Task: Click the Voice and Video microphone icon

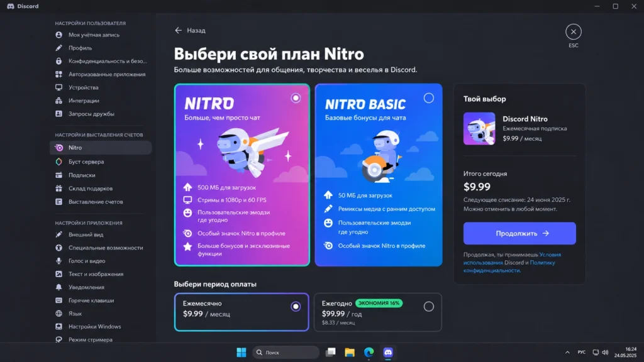Action: 58,261
